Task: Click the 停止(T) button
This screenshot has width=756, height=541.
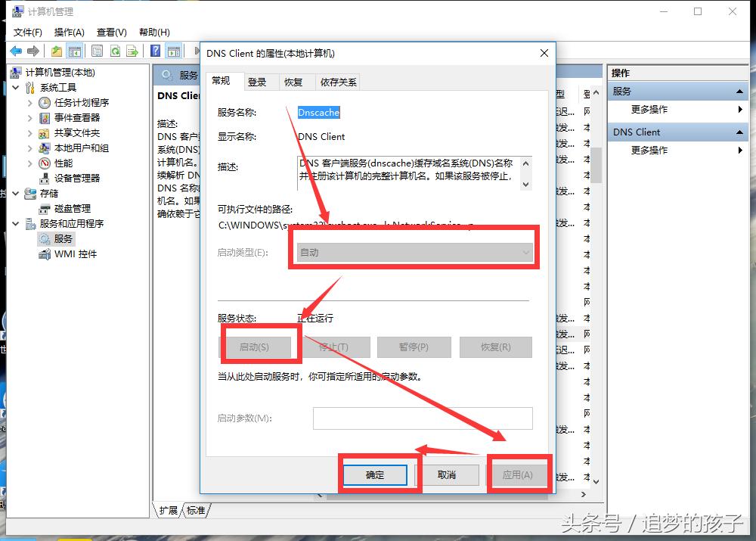Action: pyautogui.click(x=333, y=347)
